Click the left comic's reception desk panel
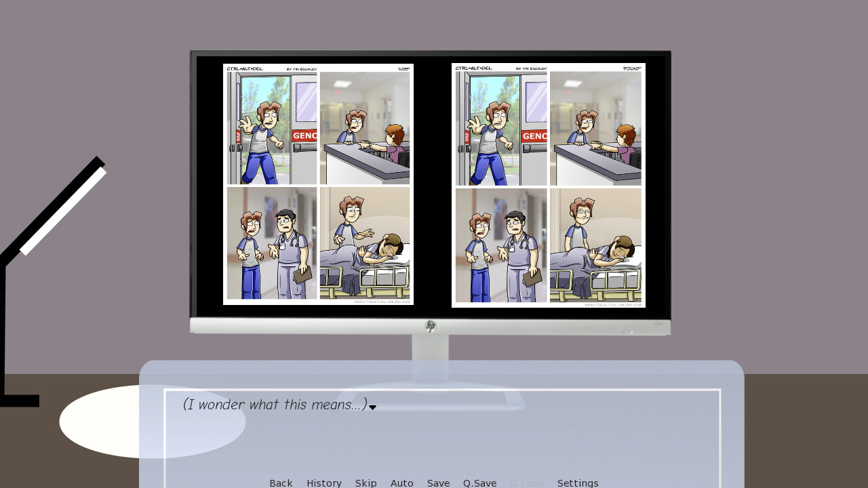Viewport: 868px width, 488px height. tap(365, 128)
